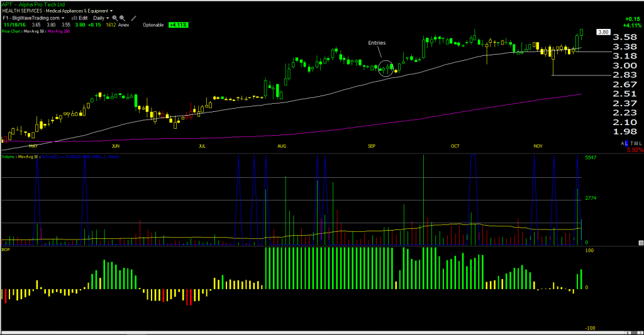Image resolution: width=644 pixels, height=335 pixels.
Task: Click the NOV label on time axis
Action: [x=538, y=146]
